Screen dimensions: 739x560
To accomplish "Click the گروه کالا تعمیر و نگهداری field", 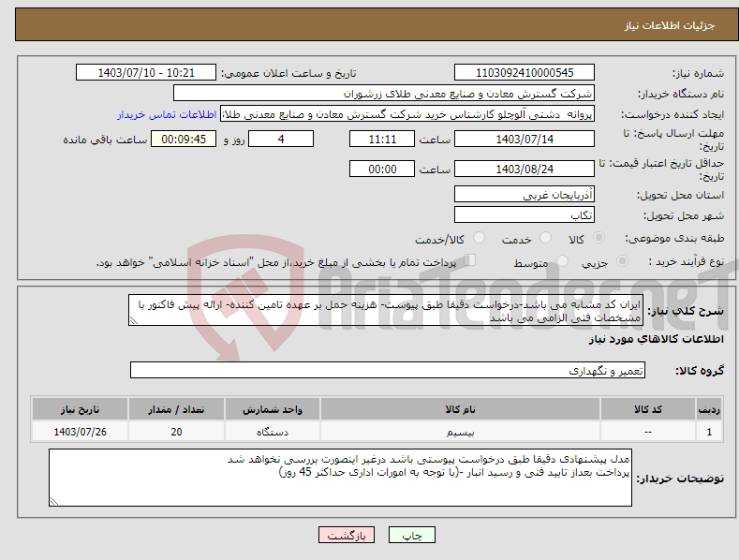I will click(388, 370).
